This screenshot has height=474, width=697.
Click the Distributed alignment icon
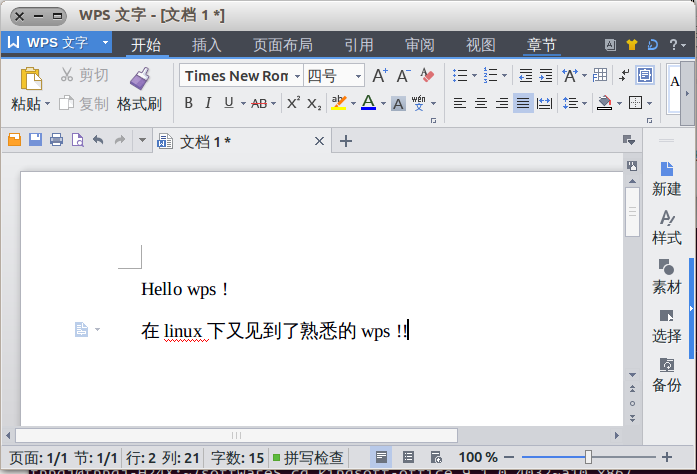point(544,104)
